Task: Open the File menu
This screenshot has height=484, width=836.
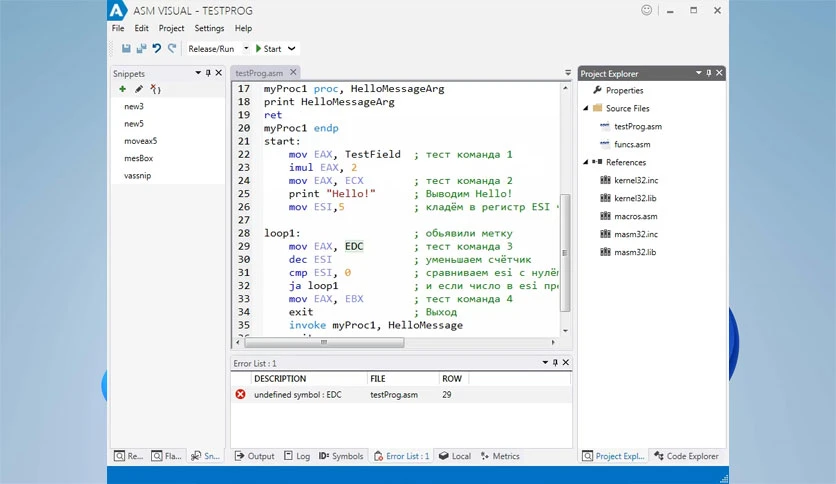Action: (x=118, y=28)
